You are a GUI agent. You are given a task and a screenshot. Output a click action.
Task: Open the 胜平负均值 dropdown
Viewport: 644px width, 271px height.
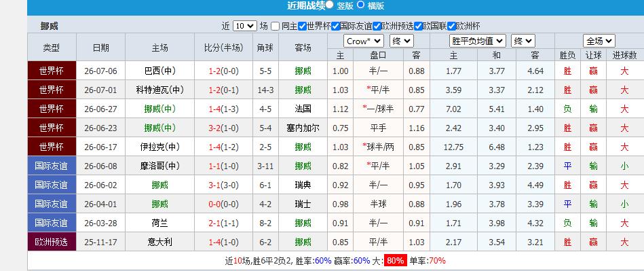[477, 41]
